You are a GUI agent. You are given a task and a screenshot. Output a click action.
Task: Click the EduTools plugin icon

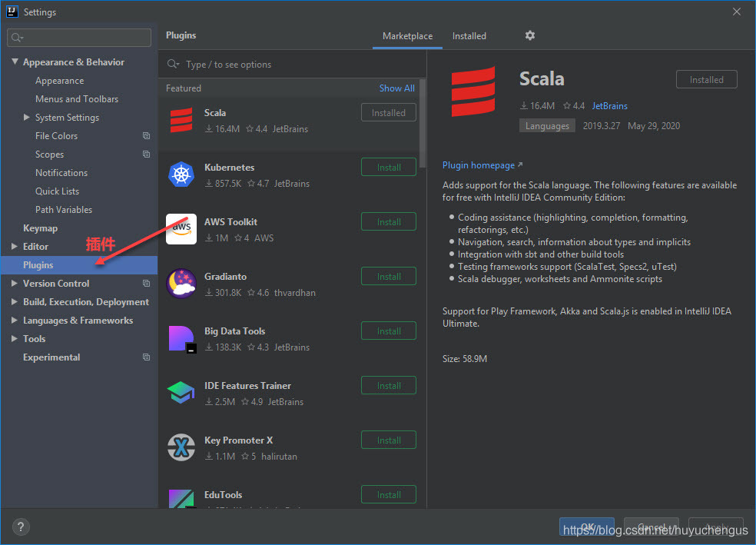(x=181, y=499)
